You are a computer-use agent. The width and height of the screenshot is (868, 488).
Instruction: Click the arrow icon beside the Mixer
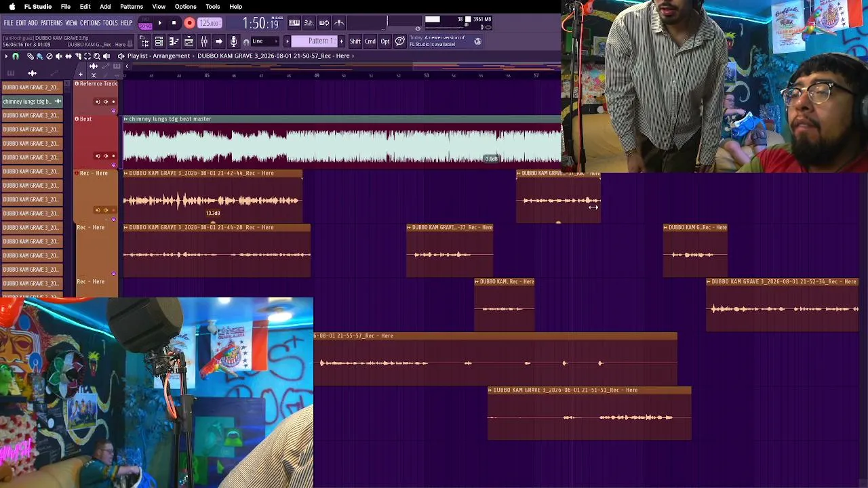click(x=219, y=42)
